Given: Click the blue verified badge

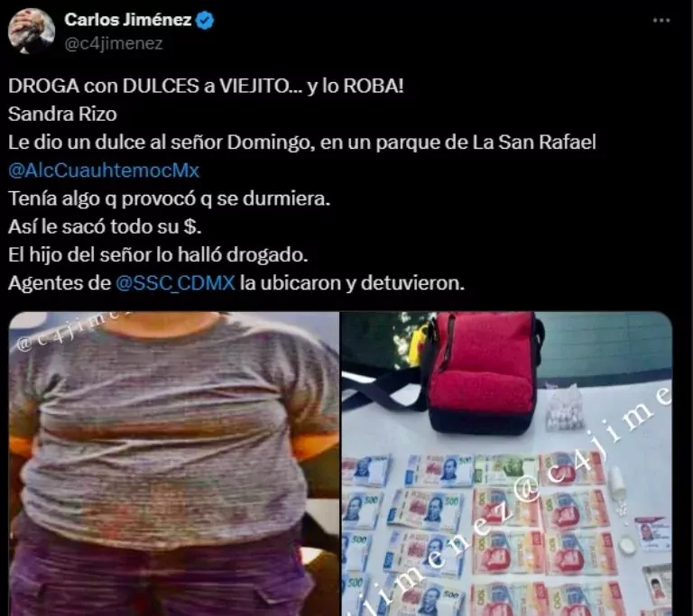Looking at the screenshot, I should [x=205, y=21].
